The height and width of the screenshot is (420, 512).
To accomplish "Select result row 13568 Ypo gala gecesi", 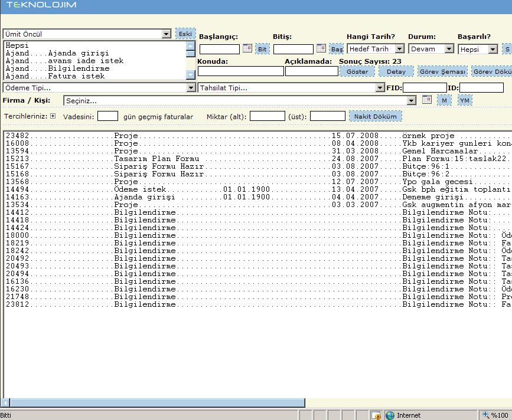I will tap(258, 182).
